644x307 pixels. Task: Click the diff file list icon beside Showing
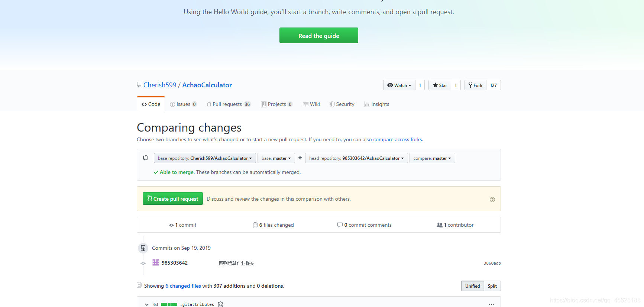(x=139, y=285)
